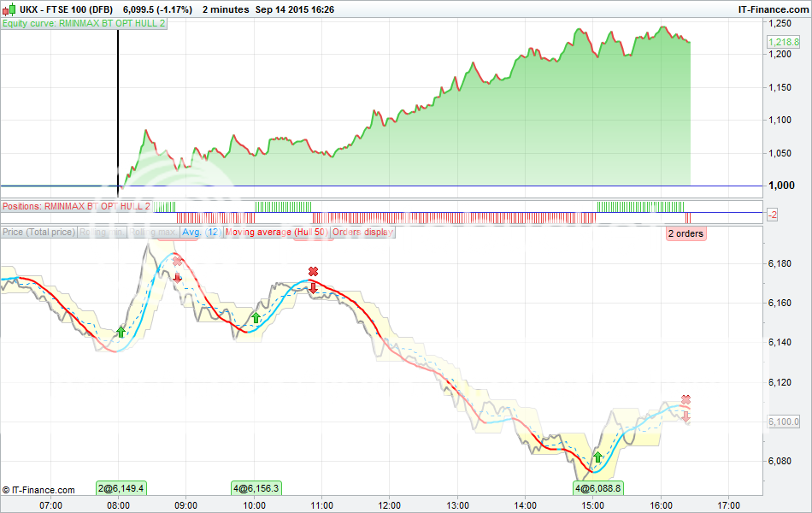This screenshot has width=812, height=513.
Task: Click the 2 orders badge
Action: click(685, 233)
